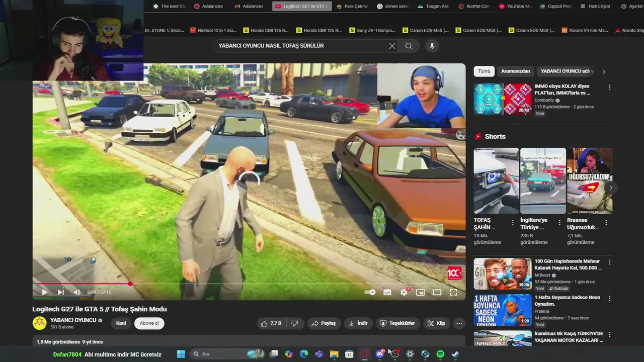Switch to the YouTube Mu browser tab

tap(515, 6)
